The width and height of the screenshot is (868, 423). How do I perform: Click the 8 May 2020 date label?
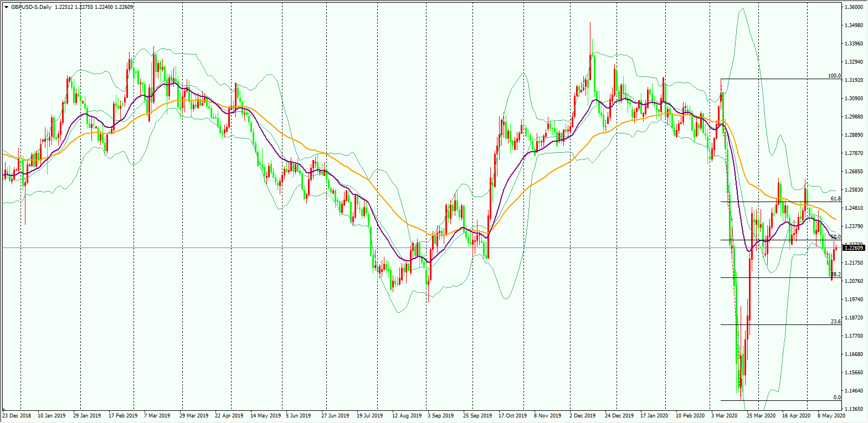click(831, 415)
